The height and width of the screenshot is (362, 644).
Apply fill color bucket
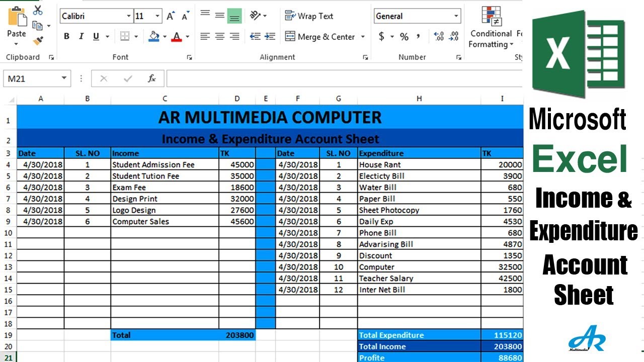pyautogui.click(x=154, y=36)
